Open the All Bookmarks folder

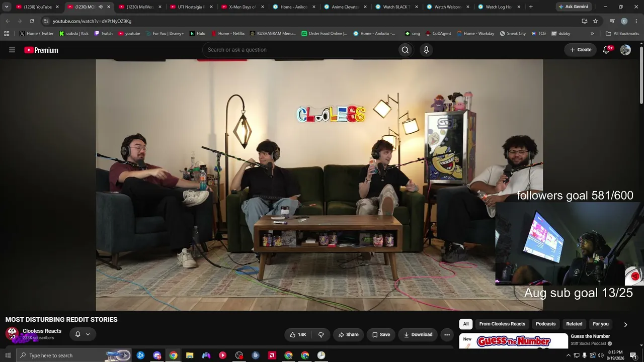click(622, 34)
